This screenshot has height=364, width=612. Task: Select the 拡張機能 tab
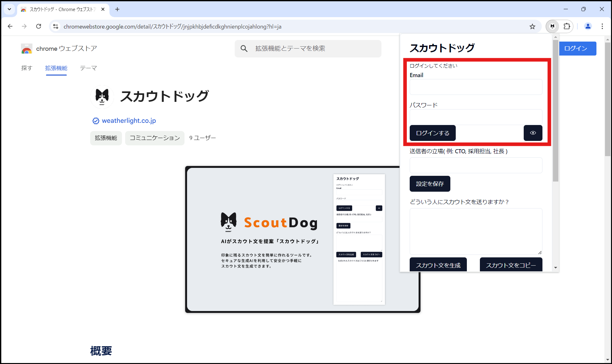(56, 68)
